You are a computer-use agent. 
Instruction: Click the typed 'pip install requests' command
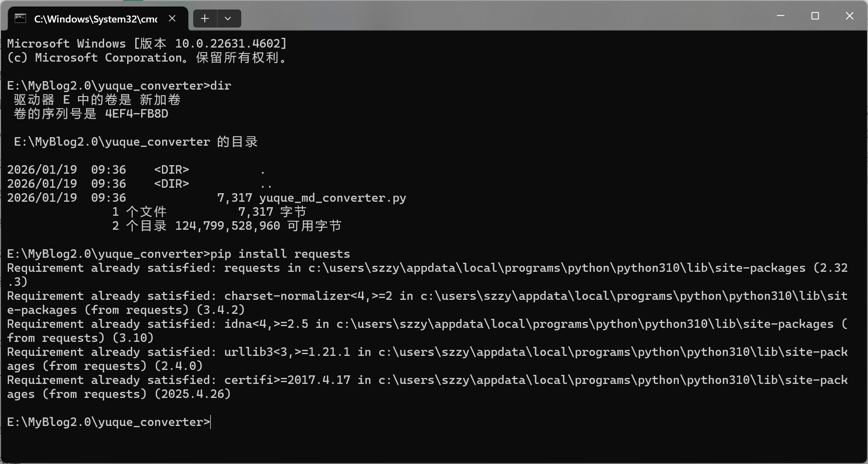(280, 254)
